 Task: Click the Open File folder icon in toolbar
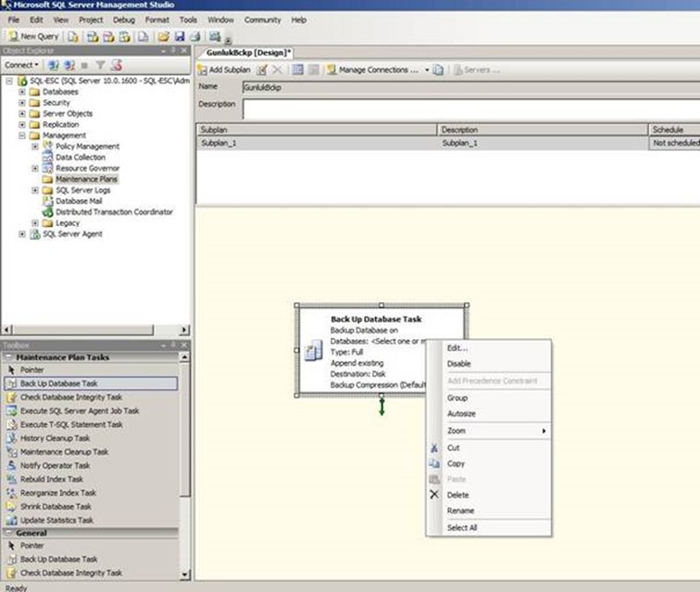(163, 37)
